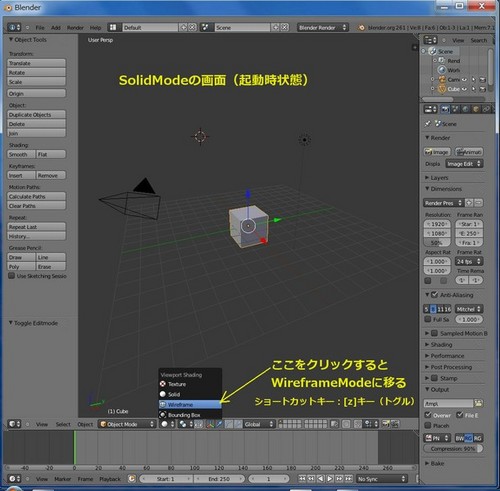Click the Compression 90% slider
The height and width of the screenshot is (491, 500).
click(x=453, y=448)
